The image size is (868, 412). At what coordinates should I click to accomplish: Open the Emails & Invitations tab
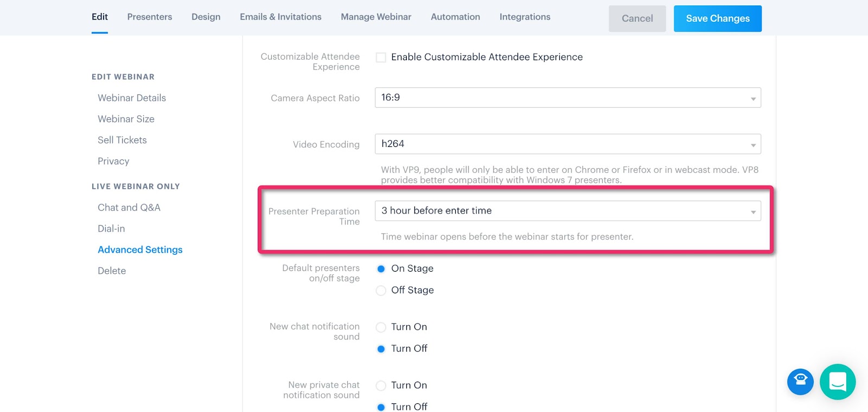point(280,17)
